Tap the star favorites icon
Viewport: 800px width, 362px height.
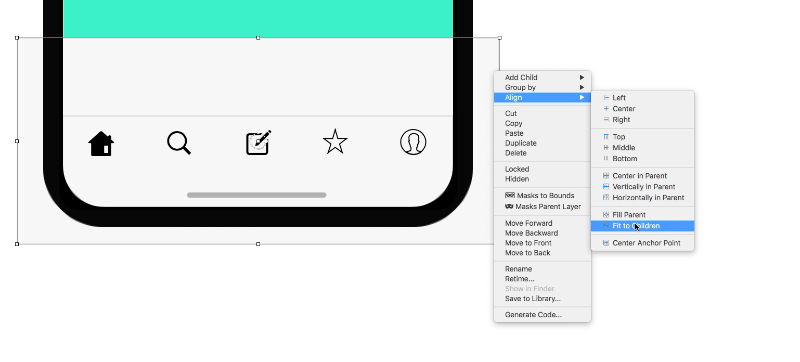335,142
